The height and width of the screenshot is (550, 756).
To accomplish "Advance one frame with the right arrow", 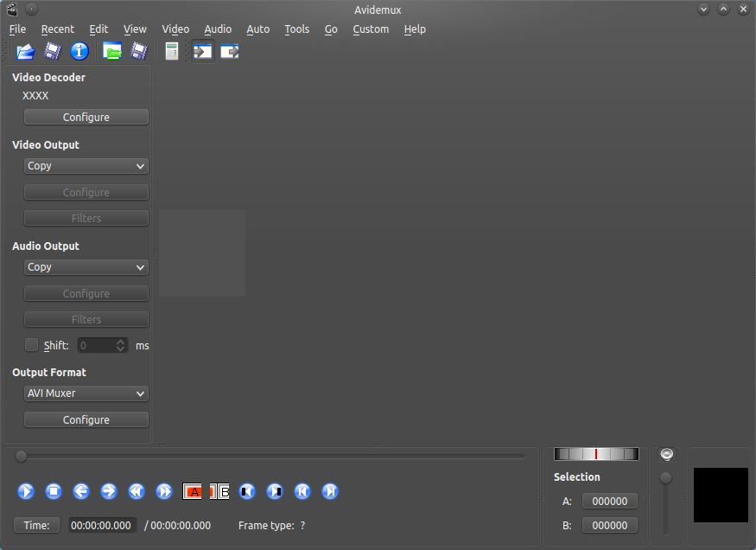I will point(109,491).
